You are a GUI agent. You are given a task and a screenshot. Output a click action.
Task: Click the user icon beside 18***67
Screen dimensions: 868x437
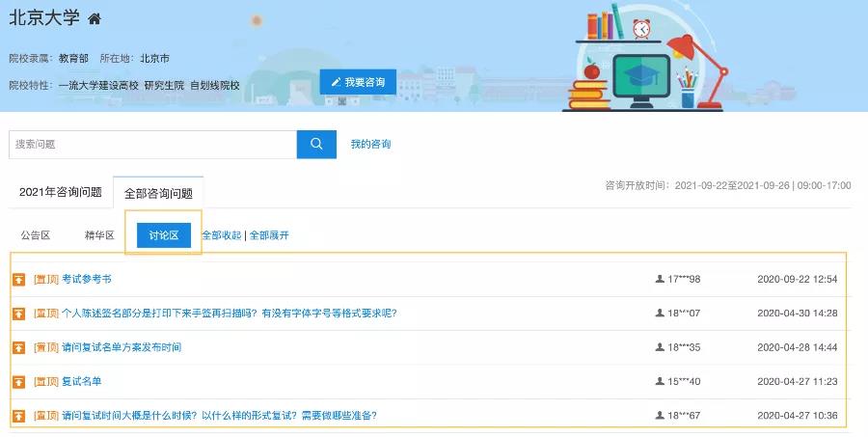(660, 415)
